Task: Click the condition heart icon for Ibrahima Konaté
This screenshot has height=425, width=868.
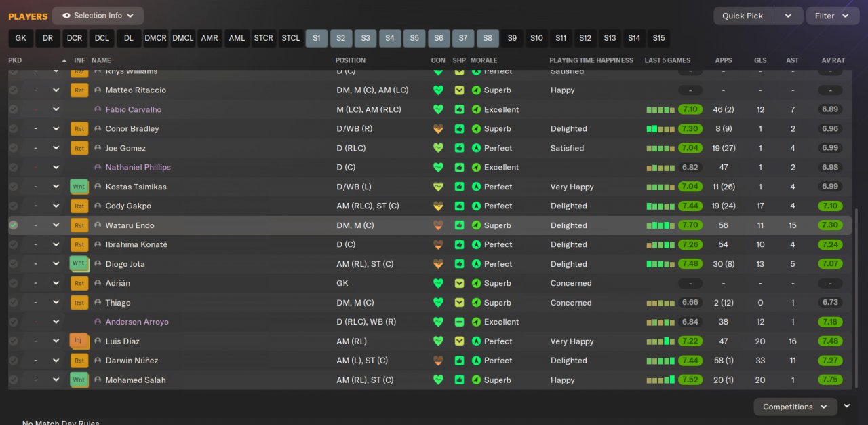Action: click(x=438, y=244)
